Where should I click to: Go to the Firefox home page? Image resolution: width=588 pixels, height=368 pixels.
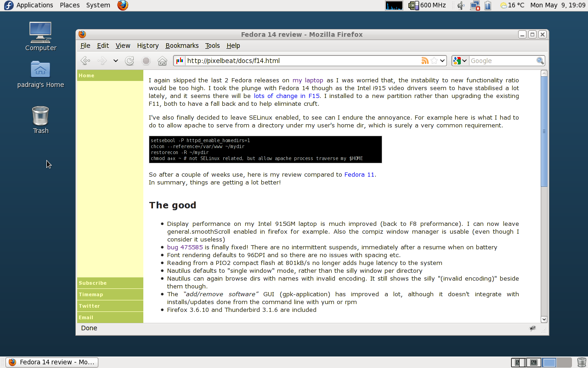click(x=162, y=61)
